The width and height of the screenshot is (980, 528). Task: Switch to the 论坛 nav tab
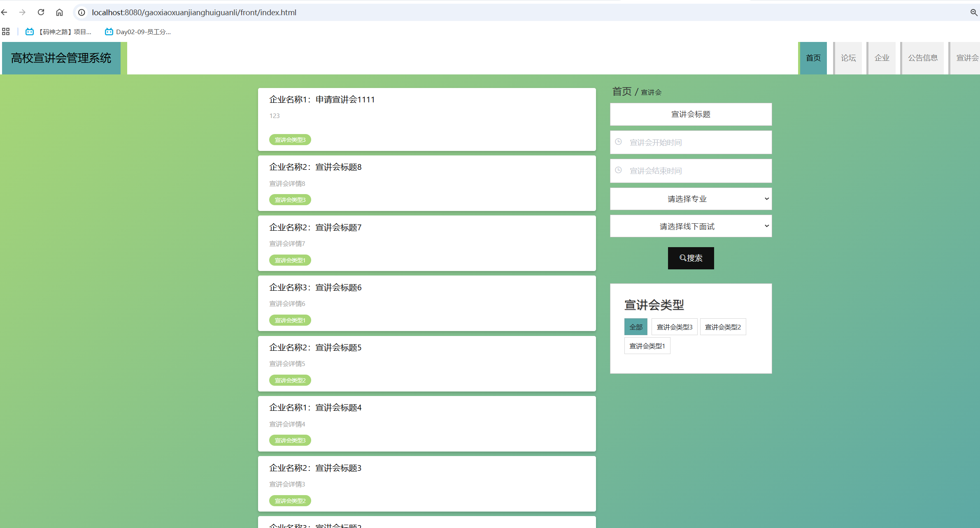[x=848, y=58]
